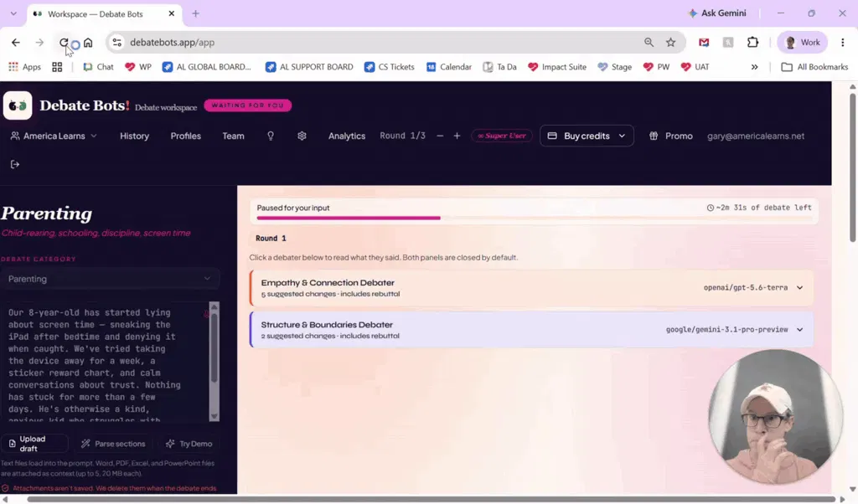This screenshot has width=858, height=504.
Task: Open the browser extensions puzzle icon
Action: click(753, 42)
